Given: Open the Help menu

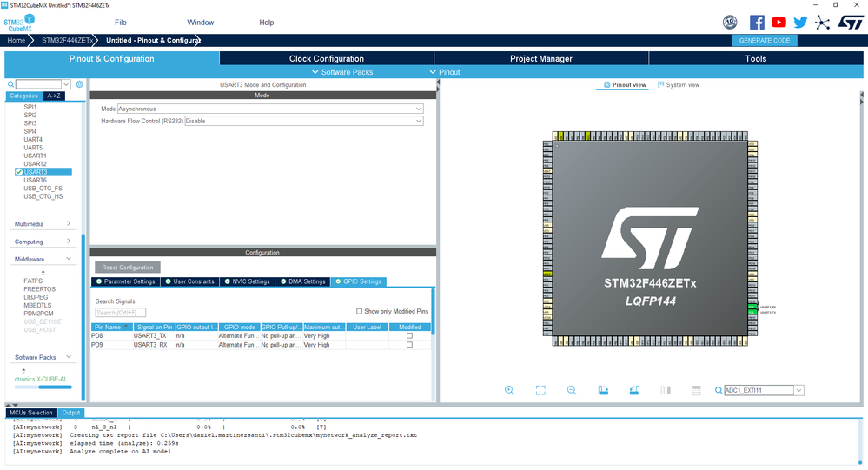Looking at the screenshot, I should point(266,23).
